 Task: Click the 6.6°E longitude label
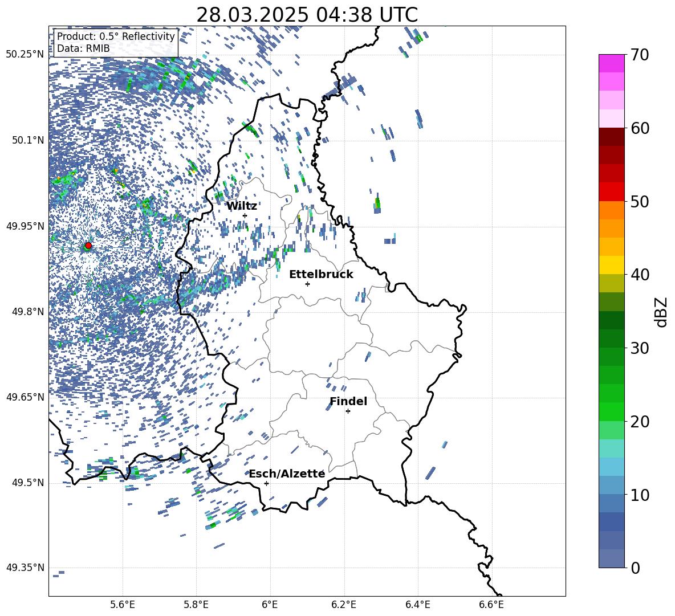(491, 605)
